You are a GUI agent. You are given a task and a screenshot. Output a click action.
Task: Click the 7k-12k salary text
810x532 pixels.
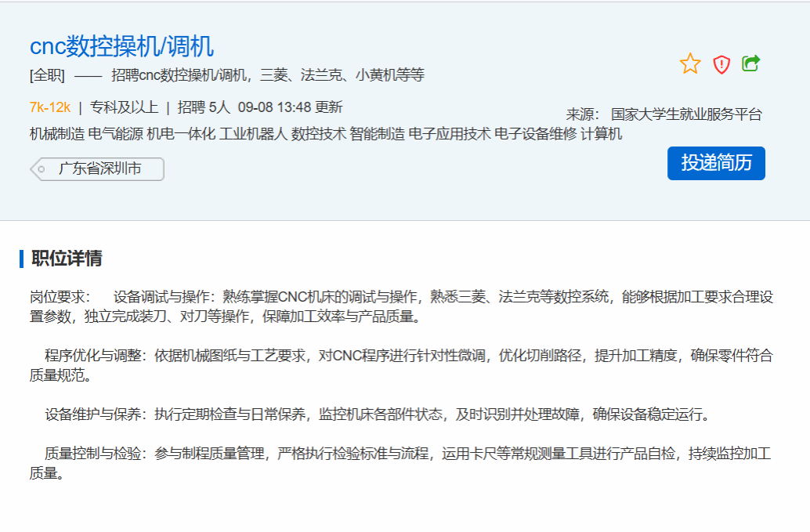(50, 107)
